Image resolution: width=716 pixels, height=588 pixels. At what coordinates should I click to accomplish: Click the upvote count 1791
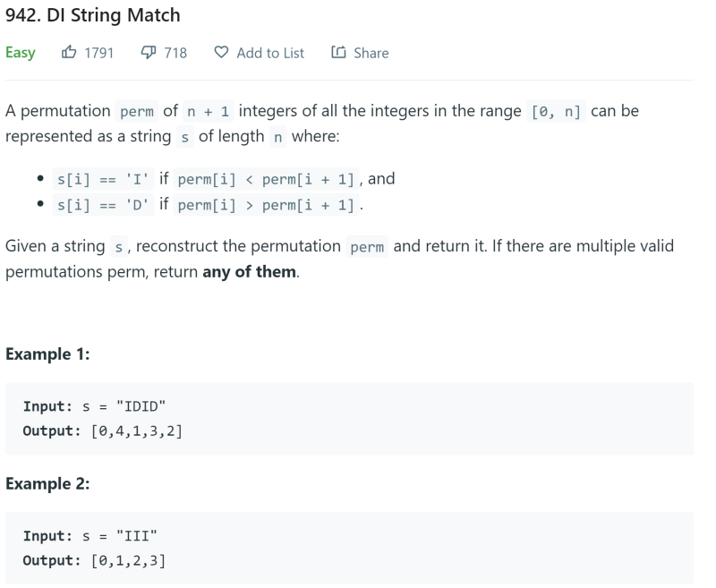pyautogui.click(x=98, y=53)
